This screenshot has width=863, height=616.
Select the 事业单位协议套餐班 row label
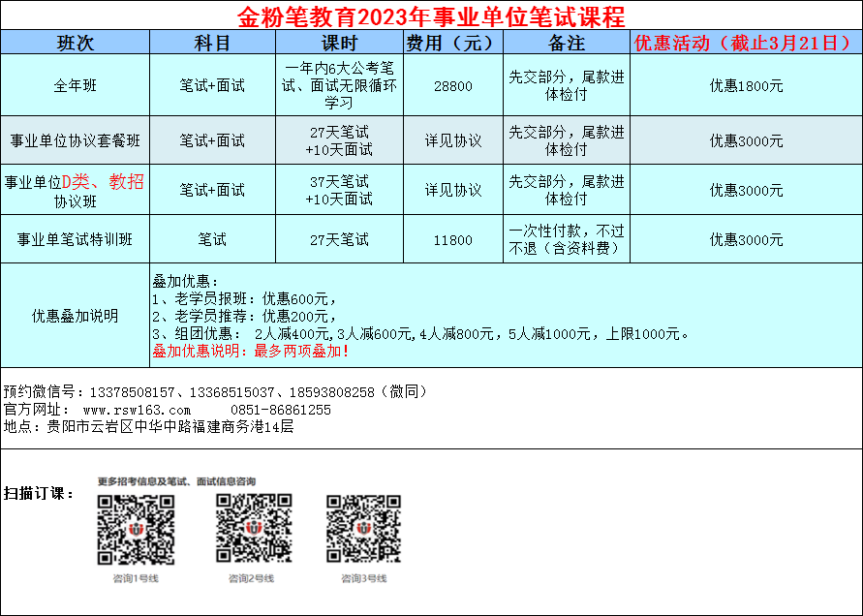tap(76, 140)
